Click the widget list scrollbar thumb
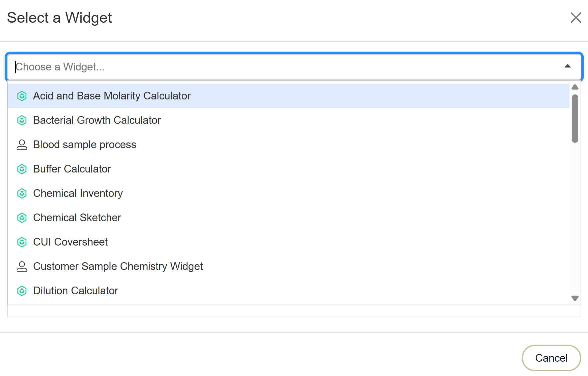 click(575, 118)
